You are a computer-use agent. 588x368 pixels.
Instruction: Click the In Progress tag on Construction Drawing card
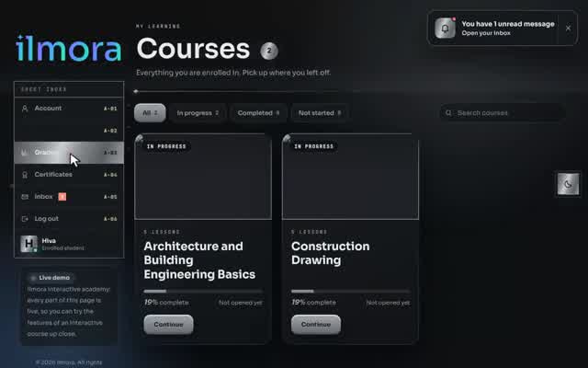[313, 146]
